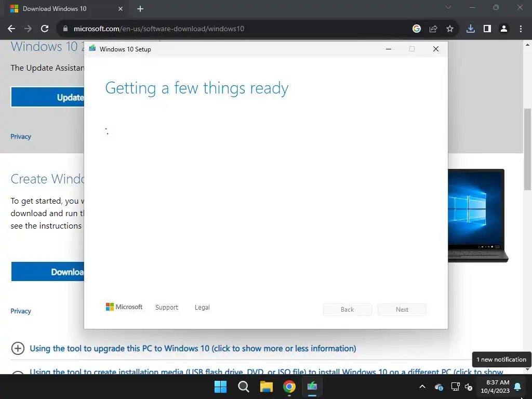Image resolution: width=532 pixels, height=399 pixels.
Task: Switch to Chrome in taskbar
Action: click(289, 387)
